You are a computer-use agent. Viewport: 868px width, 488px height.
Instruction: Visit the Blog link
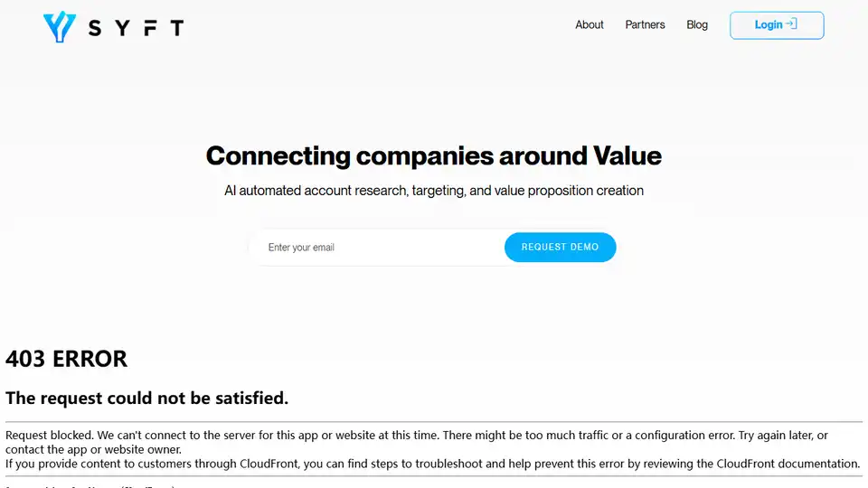697,25
